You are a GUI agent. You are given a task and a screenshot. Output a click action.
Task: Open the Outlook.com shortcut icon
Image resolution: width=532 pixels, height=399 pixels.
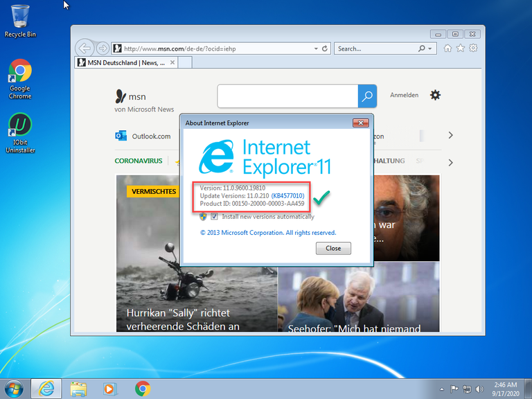click(121, 136)
